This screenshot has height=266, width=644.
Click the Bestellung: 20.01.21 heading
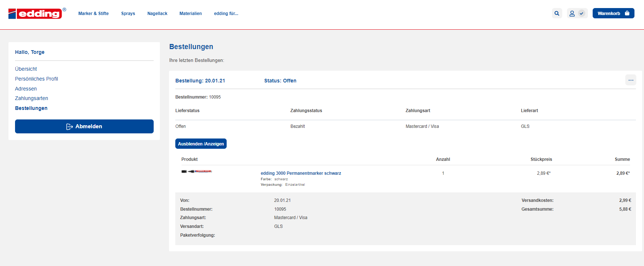point(200,81)
